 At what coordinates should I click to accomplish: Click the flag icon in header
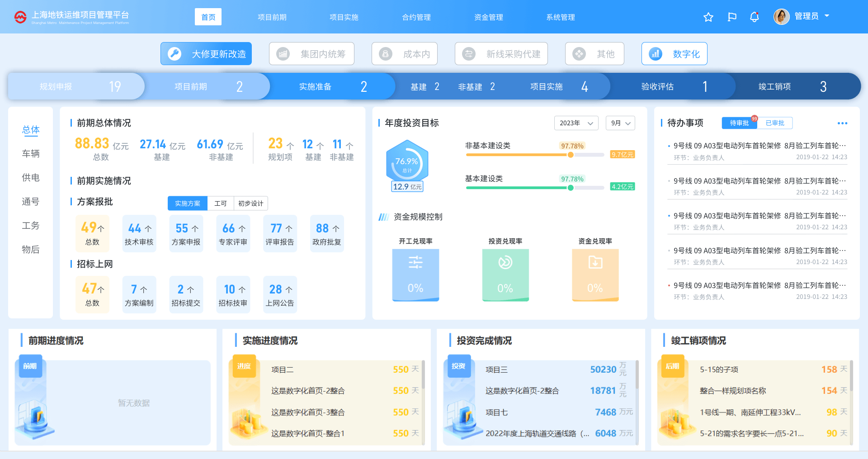(x=732, y=17)
